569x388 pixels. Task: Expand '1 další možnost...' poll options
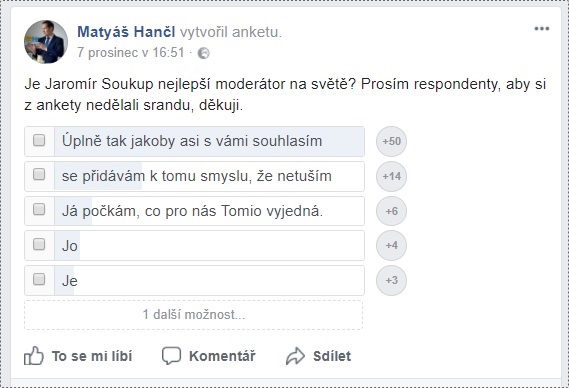coord(193,315)
